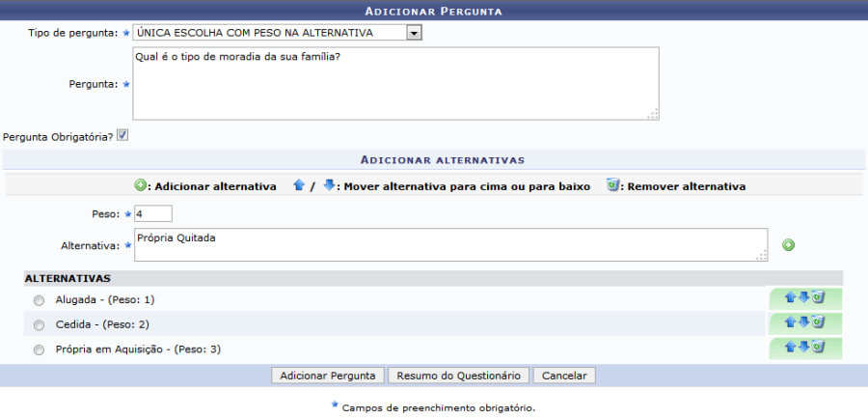Toggle Pergunta Obrigatória checkbox
The height and width of the screenshot is (419, 868).
[122, 136]
